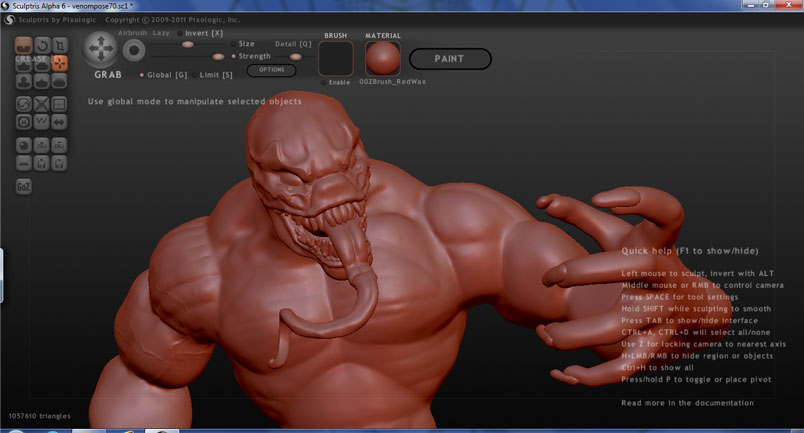Click the 1057610 triangles counter
The height and width of the screenshot is (433, 804).
pyautogui.click(x=39, y=416)
